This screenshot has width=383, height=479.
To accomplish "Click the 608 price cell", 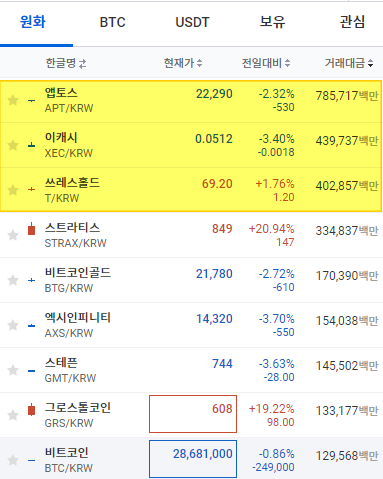I will tap(193, 414).
